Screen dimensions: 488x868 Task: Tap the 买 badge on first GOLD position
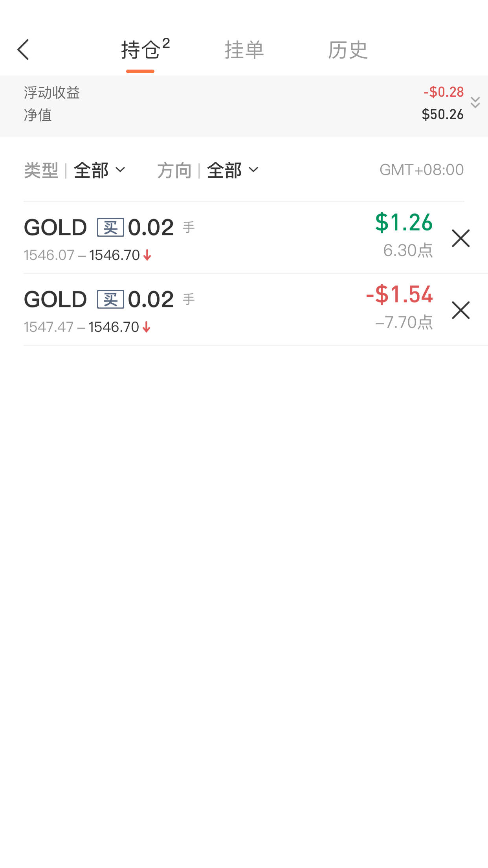pyautogui.click(x=110, y=227)
